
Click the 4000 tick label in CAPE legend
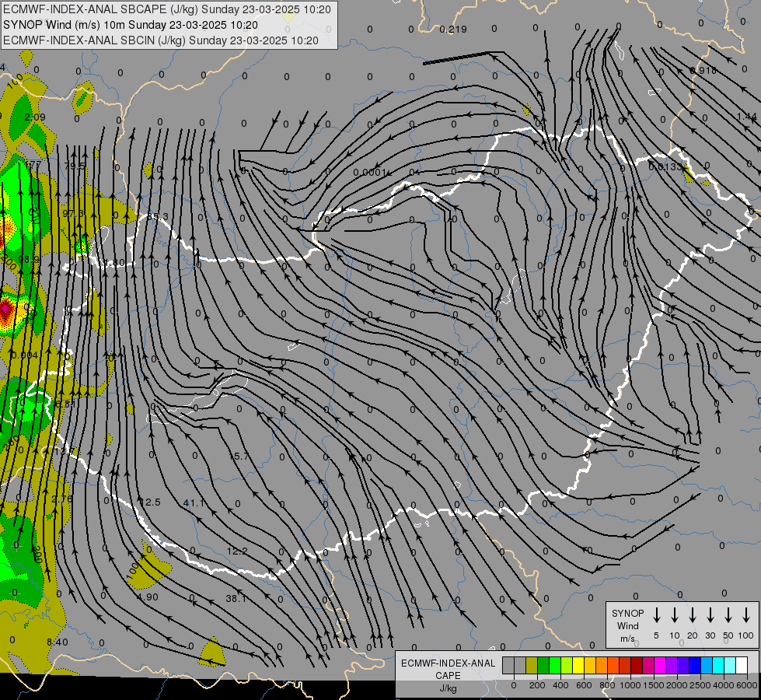coord(724,685)
